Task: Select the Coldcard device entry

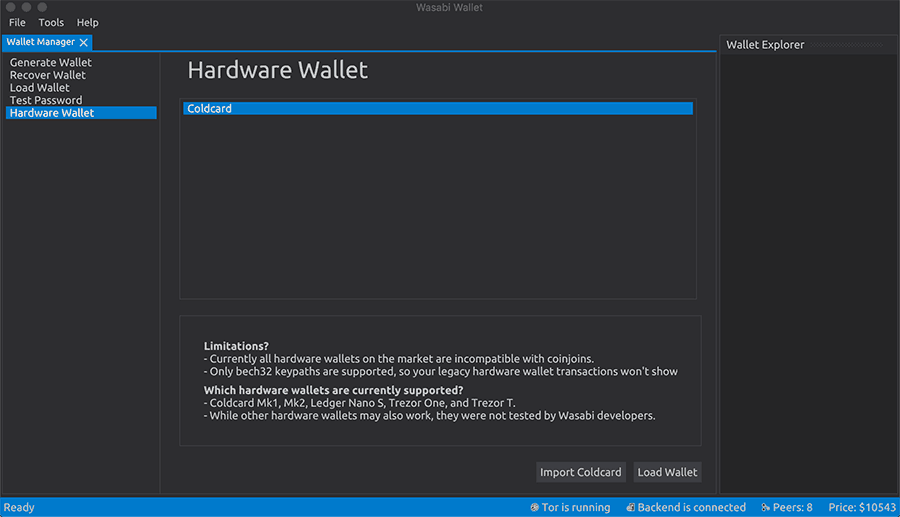Action: click(438, 108)
